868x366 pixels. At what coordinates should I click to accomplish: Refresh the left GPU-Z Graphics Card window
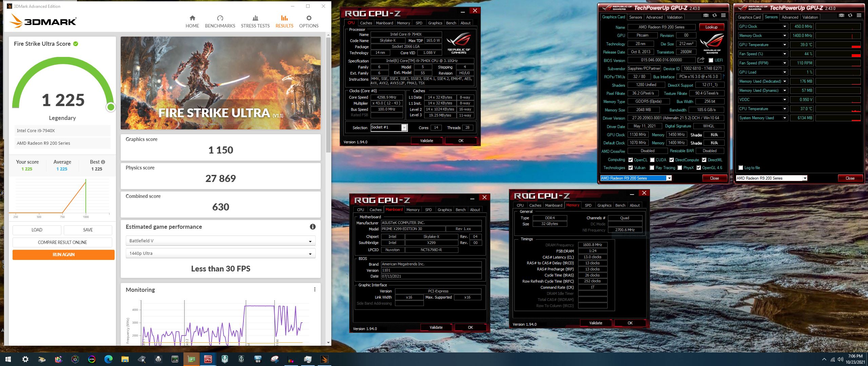click(x=714, y=15)
